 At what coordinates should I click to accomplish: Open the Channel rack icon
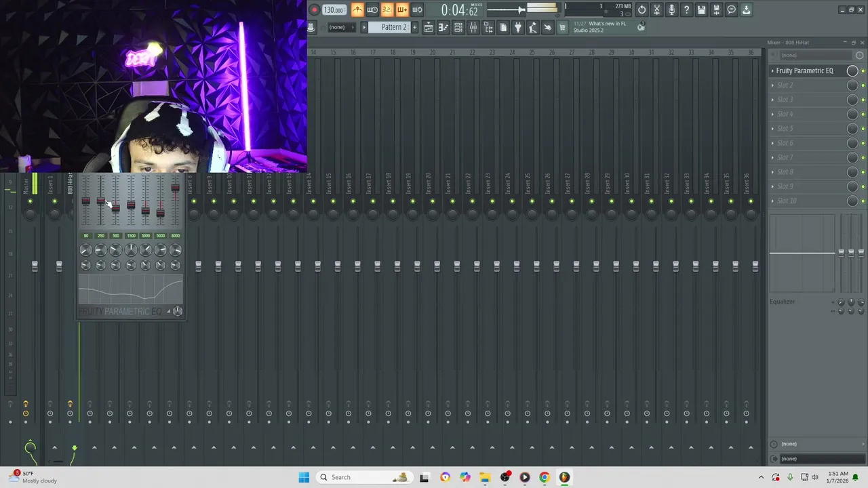click(x=458, y=27)
